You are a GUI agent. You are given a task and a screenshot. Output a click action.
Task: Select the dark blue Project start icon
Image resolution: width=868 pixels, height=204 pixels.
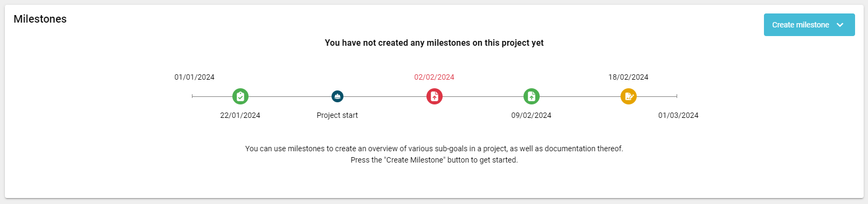337,96
